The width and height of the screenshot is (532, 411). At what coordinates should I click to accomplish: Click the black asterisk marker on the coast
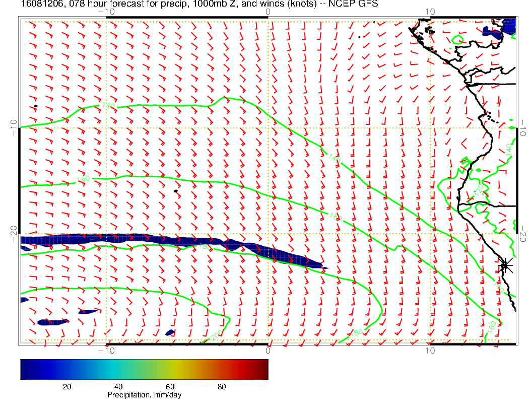(x=505, y=265)
